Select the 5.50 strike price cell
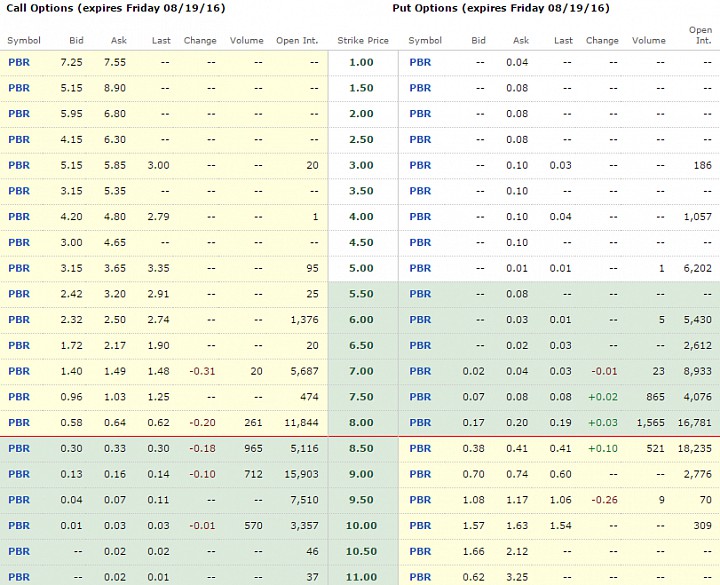This screenshot has width=720, height=585. tap(361, 294)
